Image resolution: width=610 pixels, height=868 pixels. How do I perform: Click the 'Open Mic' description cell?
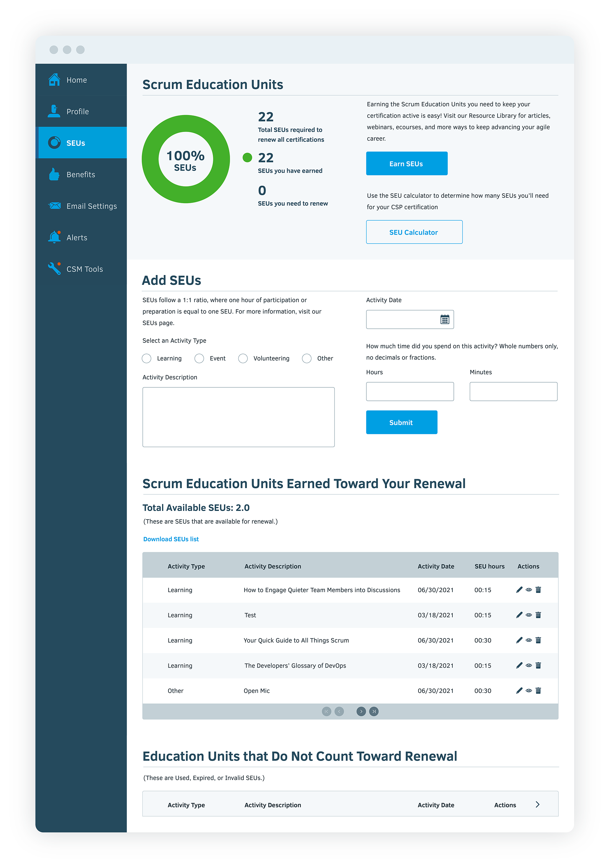click(256, 691)
